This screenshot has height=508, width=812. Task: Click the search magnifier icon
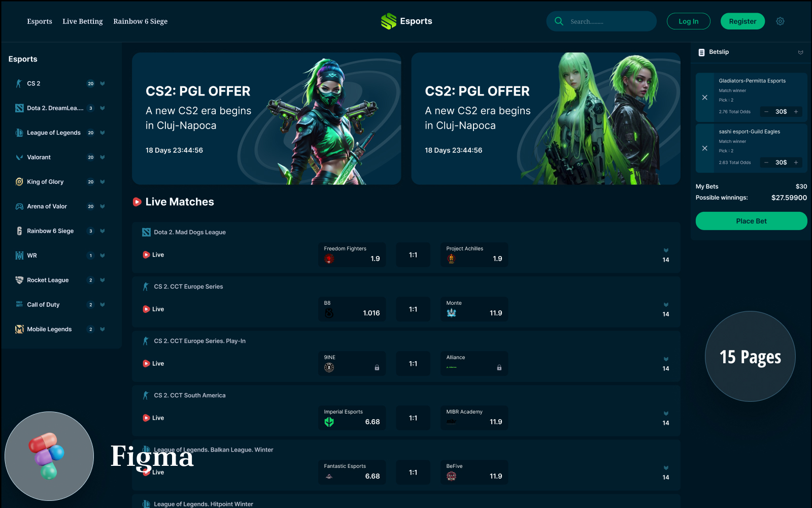559,21
